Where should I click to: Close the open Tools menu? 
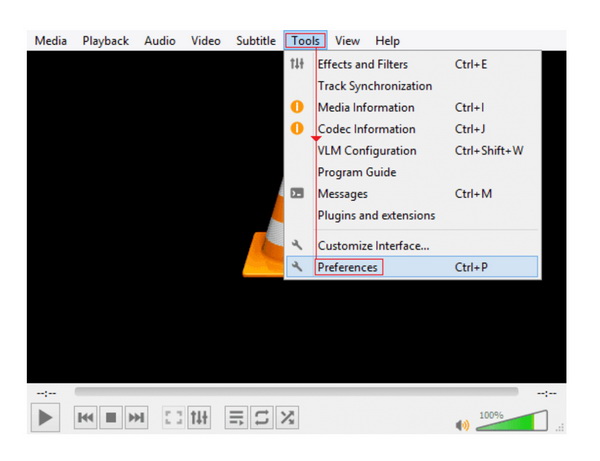click(305, 41)
